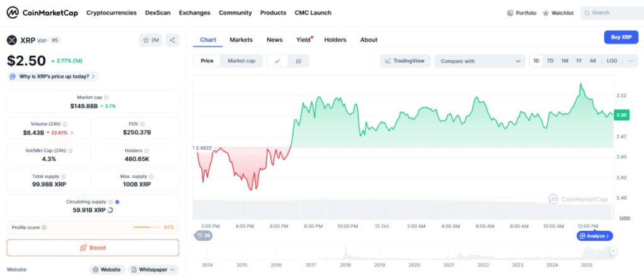The image size is (644, 276).
Task: Open the Exchanges menu
Action: (195, 13)
